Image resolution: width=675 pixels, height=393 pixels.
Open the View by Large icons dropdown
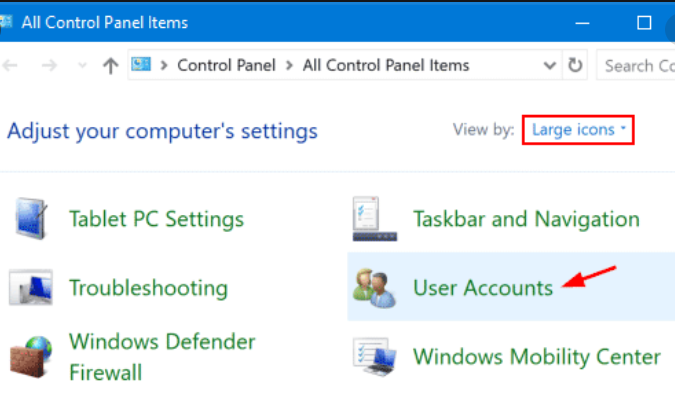click(578, 130)
